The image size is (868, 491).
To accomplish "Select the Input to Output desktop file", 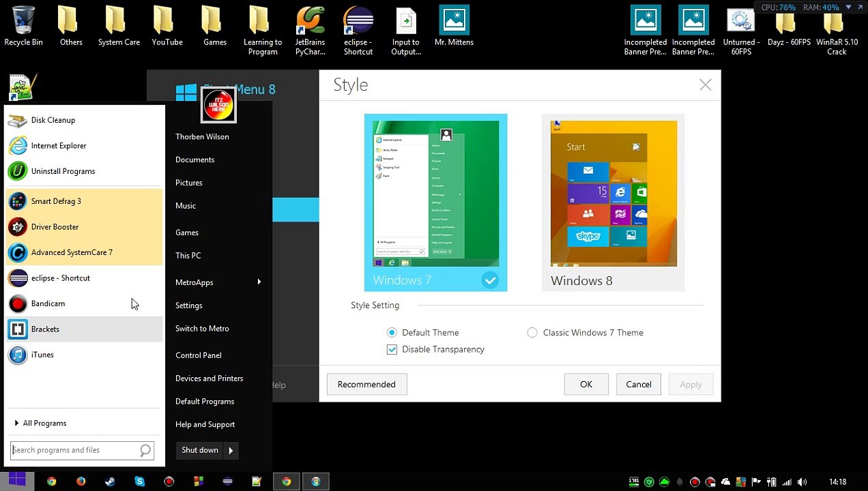I will tap(406, 31).
